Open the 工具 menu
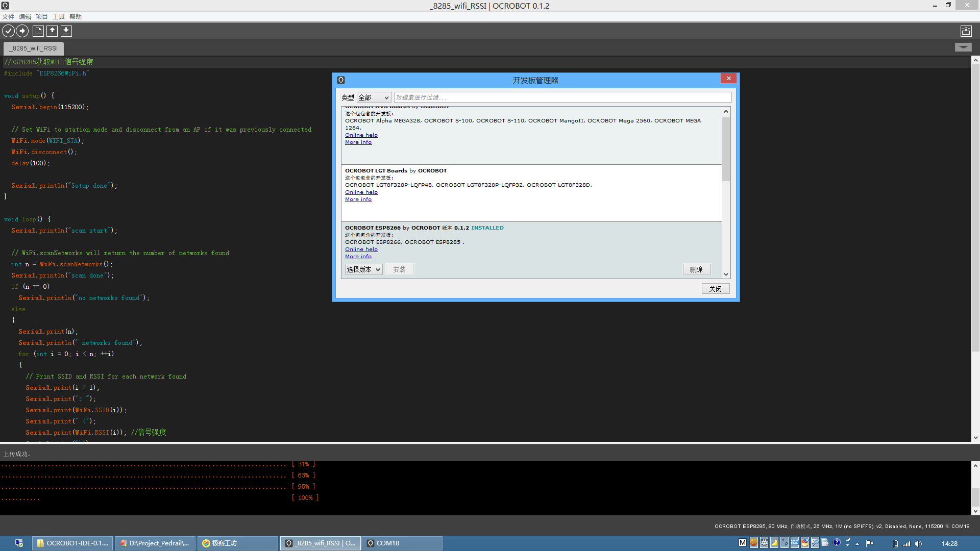 click(x=59, y=17)
